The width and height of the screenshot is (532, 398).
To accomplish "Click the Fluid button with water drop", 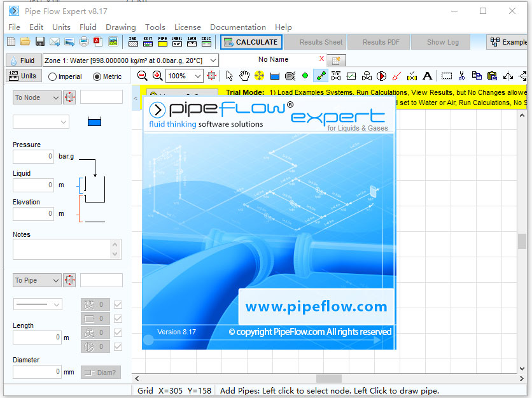I will [x=24, y=60].
